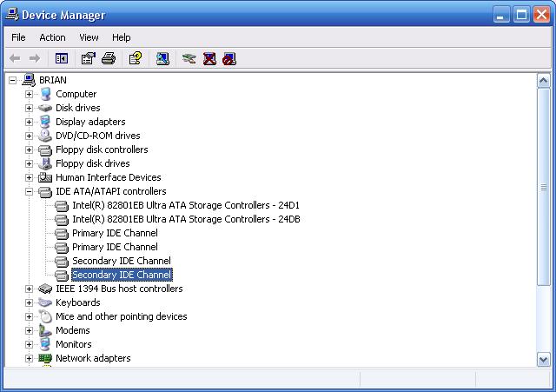Click the Print toolbar icon
Screen dimensions: 556x392
click(109, 58)
